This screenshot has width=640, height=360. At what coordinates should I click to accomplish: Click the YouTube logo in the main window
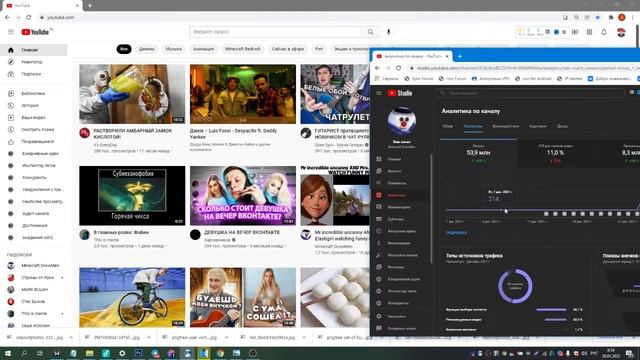(36, 32)
